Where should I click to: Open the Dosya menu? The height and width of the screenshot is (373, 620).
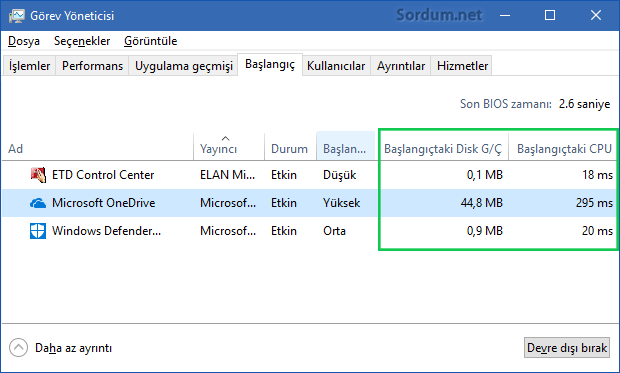[24, 41]
